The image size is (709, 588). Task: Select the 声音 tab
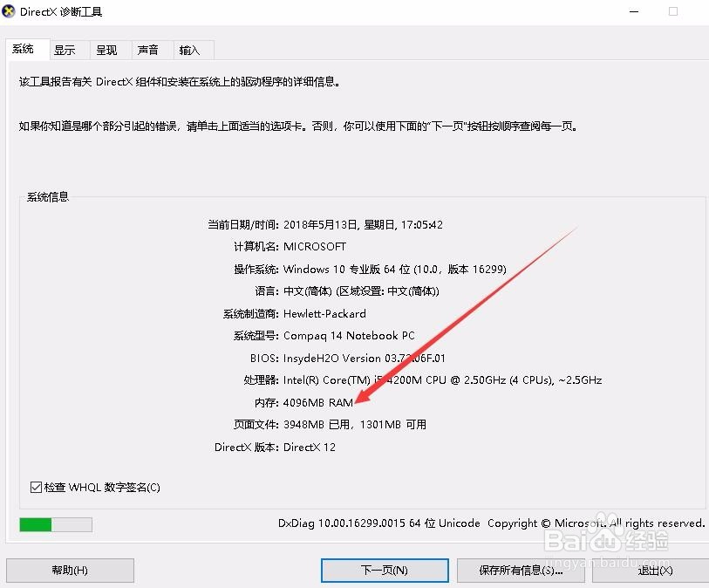point(149,50)
